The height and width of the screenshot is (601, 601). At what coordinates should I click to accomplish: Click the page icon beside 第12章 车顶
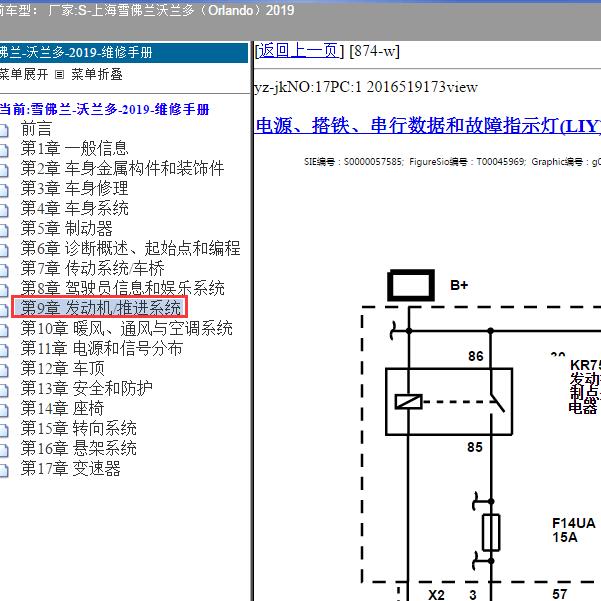click(x=4, y=370)
